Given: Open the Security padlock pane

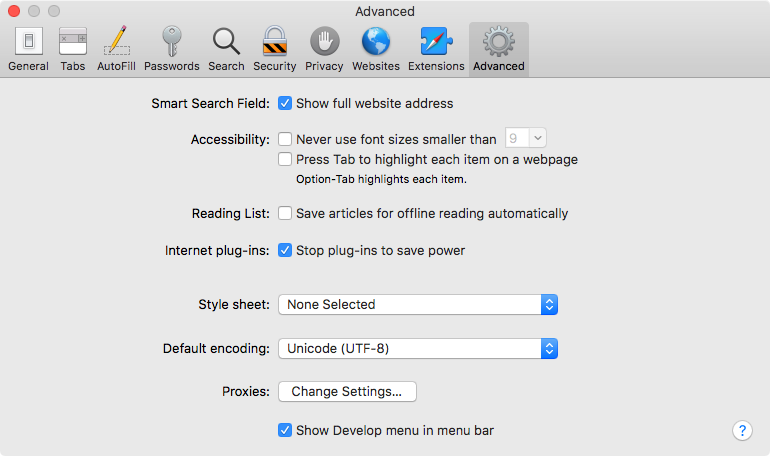Looking at the screenshot, I should tap(275, 49).
